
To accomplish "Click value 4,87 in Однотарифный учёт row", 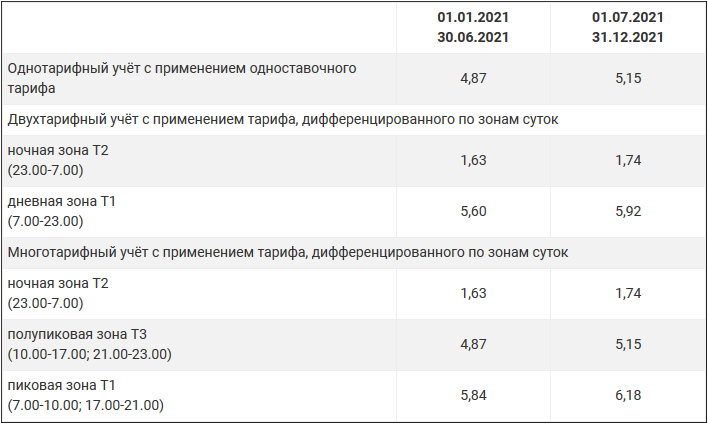I will [473, 77].
